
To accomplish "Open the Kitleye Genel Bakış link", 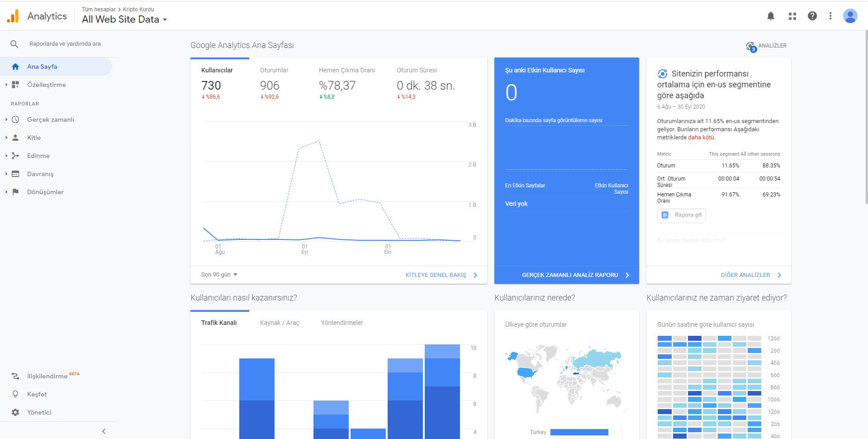I will (x=441, y=275).
